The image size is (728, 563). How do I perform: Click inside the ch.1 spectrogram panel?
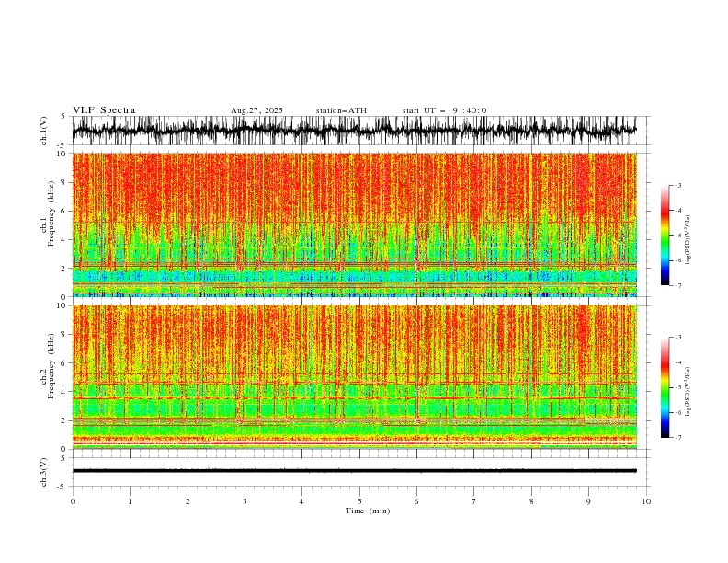[x=354, y=224]
